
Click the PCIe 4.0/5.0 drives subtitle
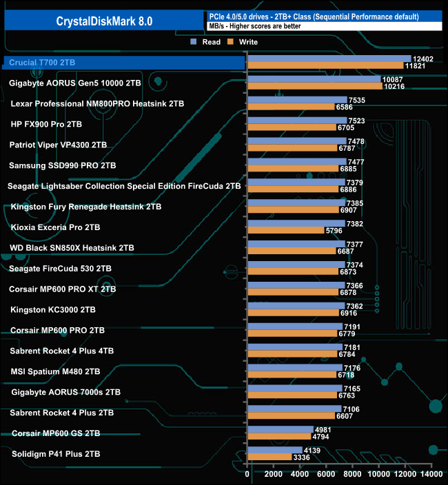[314, 17]
